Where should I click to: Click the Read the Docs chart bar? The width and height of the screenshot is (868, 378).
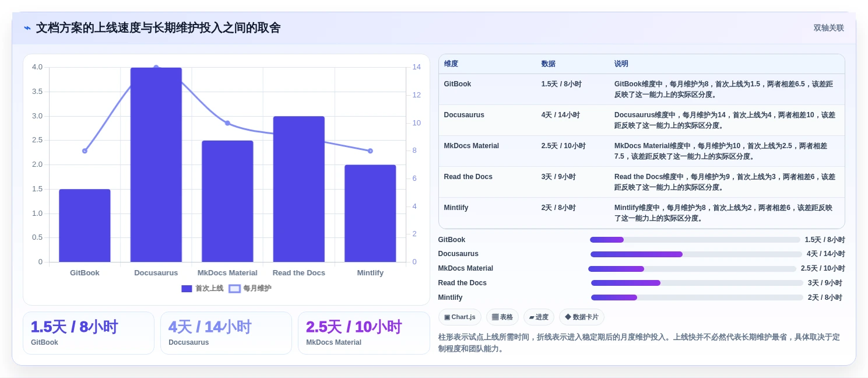[299, 189]
